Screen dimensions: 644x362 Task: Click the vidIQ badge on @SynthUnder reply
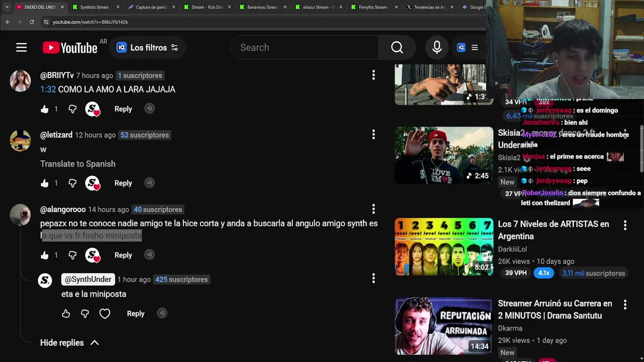click(x=162, y=313)
